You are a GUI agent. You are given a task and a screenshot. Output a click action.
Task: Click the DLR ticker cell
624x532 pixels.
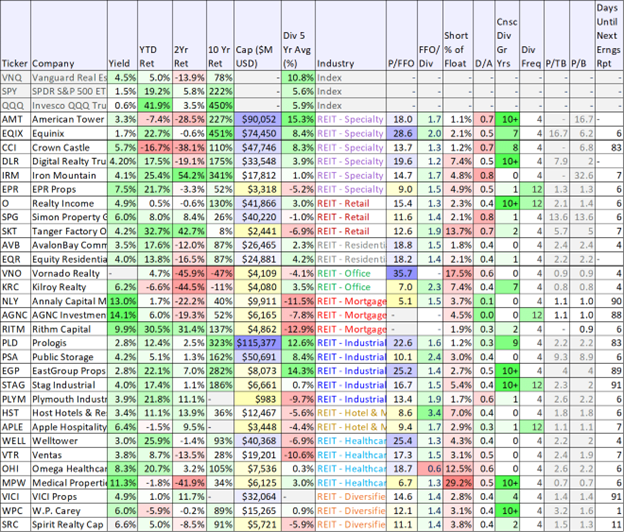[15, 162]
